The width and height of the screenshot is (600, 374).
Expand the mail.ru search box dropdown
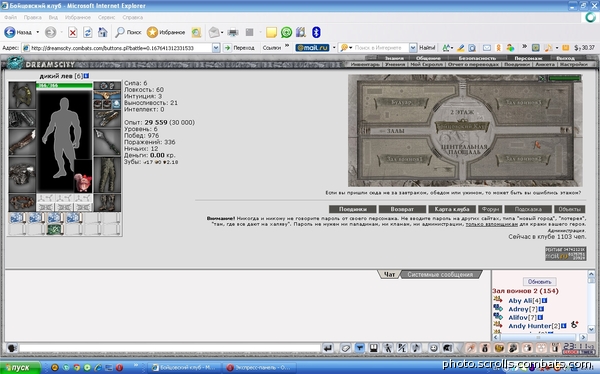point(413,48)
